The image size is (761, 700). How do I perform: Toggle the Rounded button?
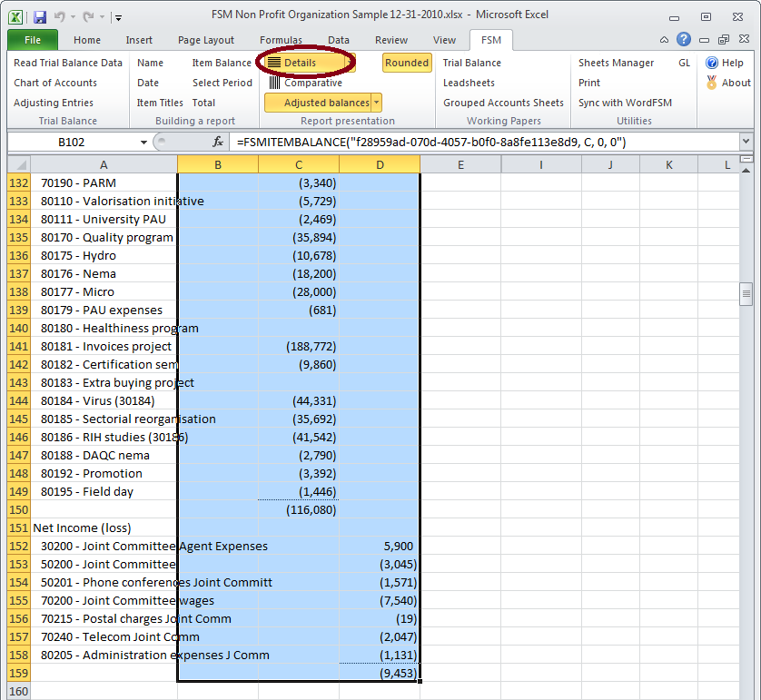[407, 63]
